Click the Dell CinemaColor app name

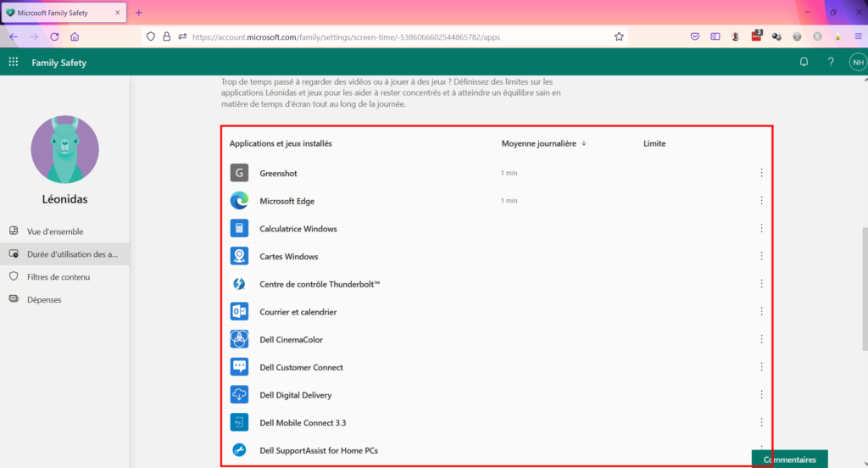[x=292, y=339]
